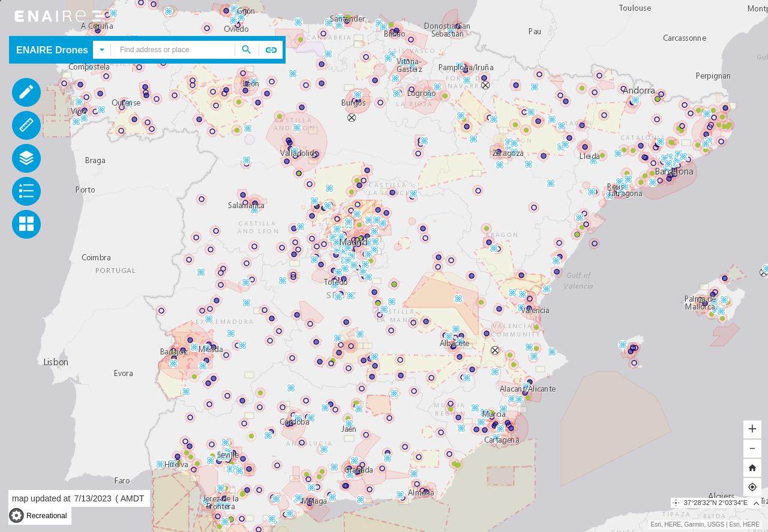Click the share link icon
Image resolution: width=768 pixels, height=532 pixels.
pyautogui.click(x=271, y=50)
